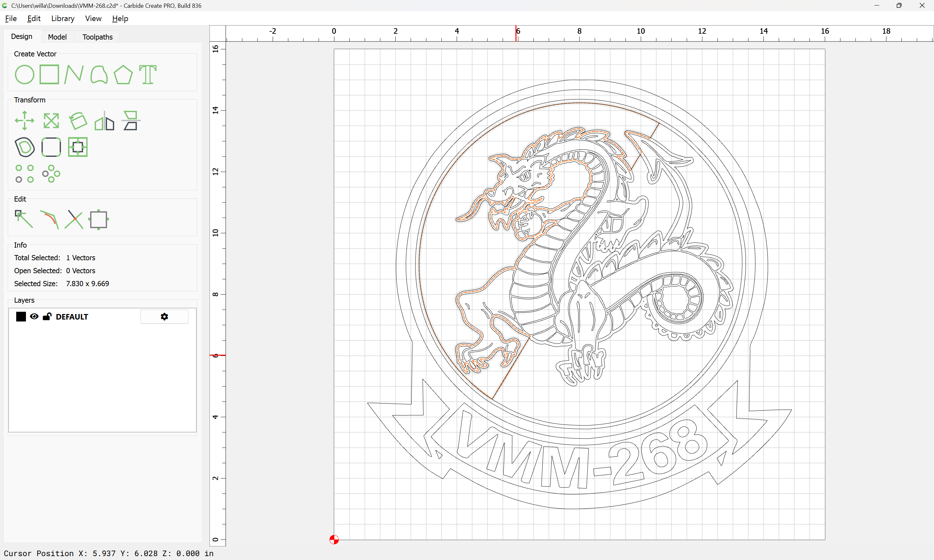Select the Curve drawing tool

(99, 74)
